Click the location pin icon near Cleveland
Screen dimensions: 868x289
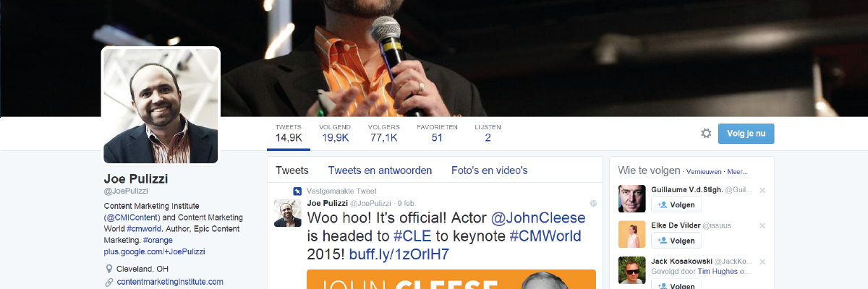click(x=109, y=269)
